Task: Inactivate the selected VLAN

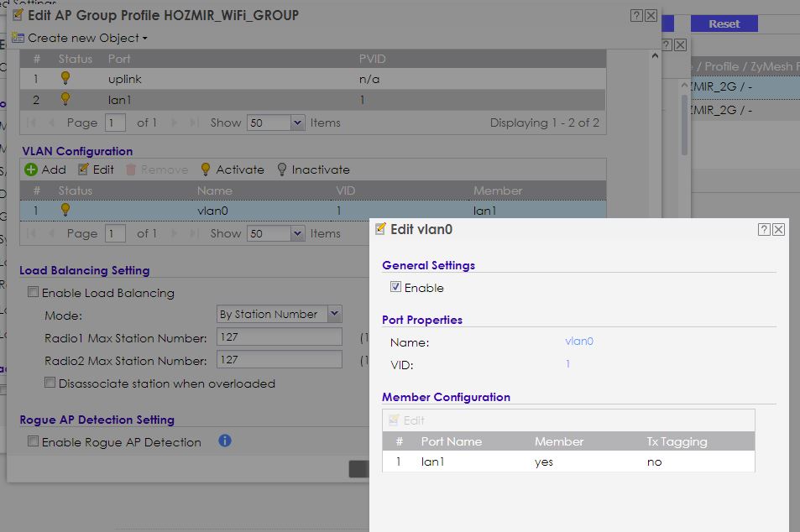Action: [313, 170]
